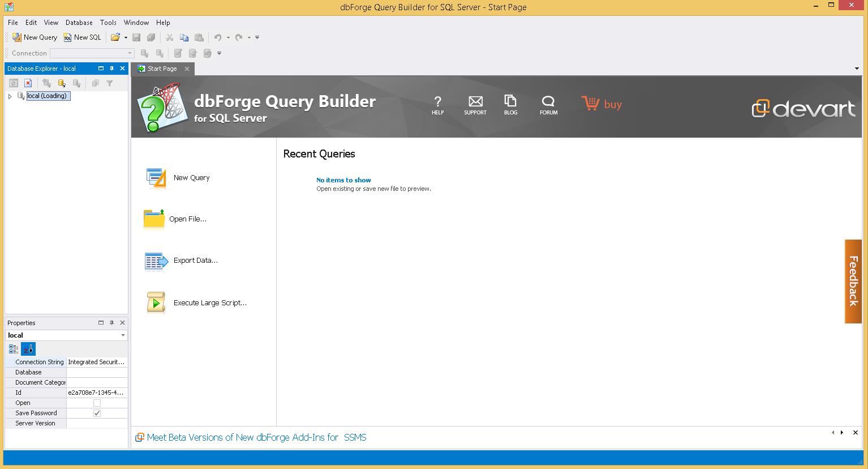The height and width of the screenshot is (469, 868).
Task: Refresh the Database Explorer
Action: click(x=14, y=83)
